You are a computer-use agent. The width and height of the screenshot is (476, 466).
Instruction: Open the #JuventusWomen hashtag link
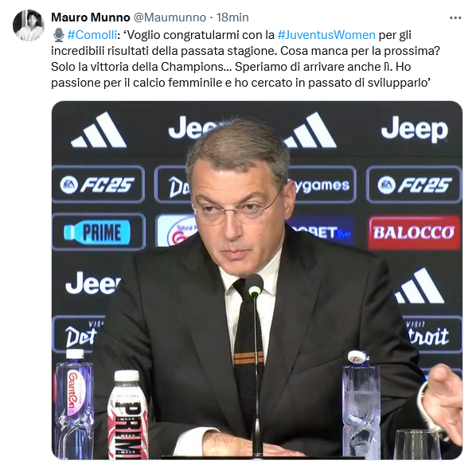tap(326, 35)
